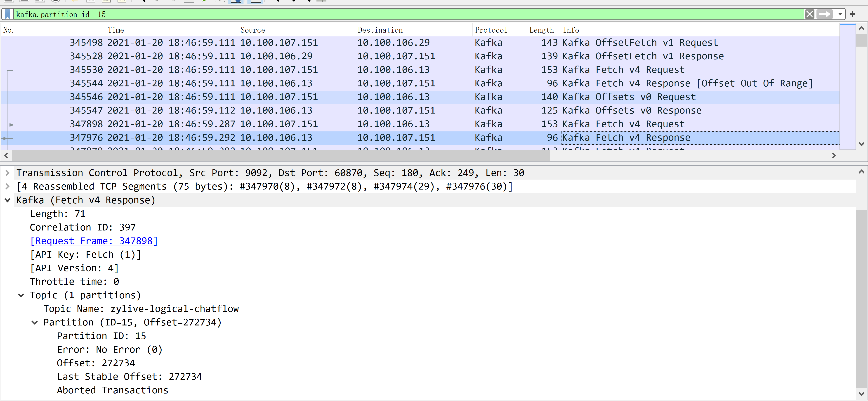Click the highlighted colorize packets toolbar icon
868x401 pixels.
point(255,1)
